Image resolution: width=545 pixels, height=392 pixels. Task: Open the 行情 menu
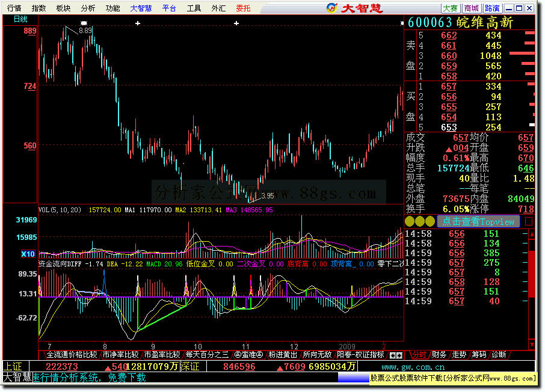click(14, 8)
